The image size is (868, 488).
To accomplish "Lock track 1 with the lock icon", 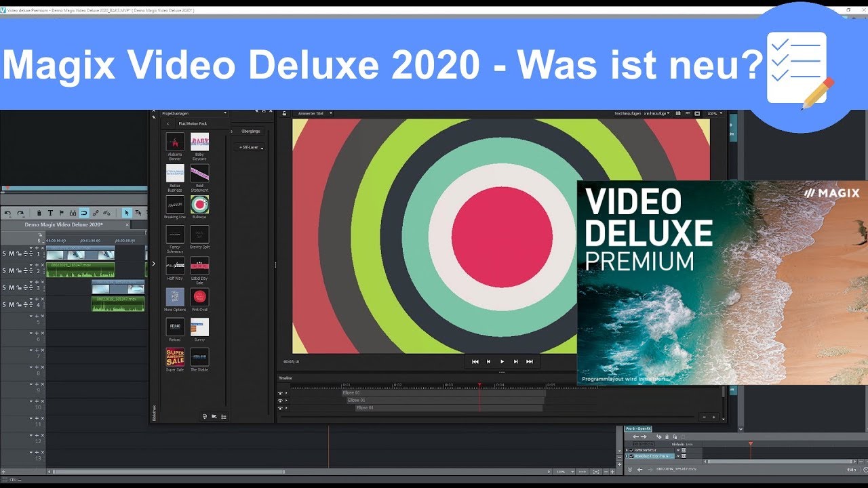I will click(x=19, y=253).
